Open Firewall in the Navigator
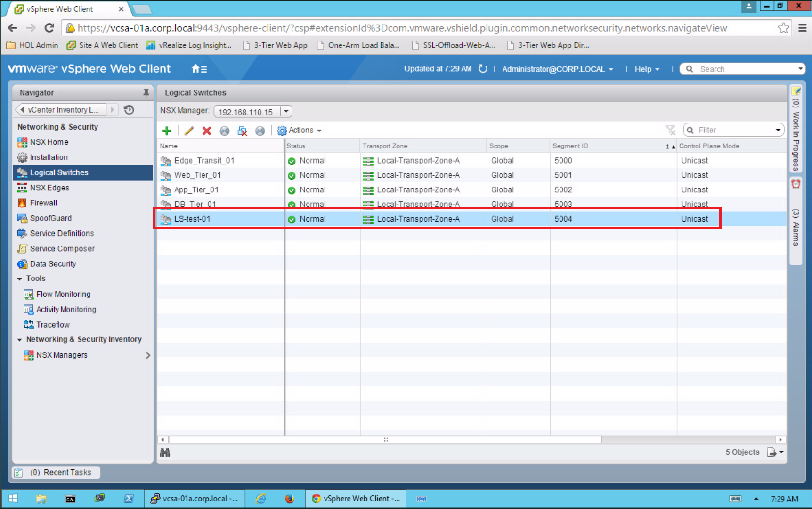This screenshot has width=812, height=509. point(43,203)
